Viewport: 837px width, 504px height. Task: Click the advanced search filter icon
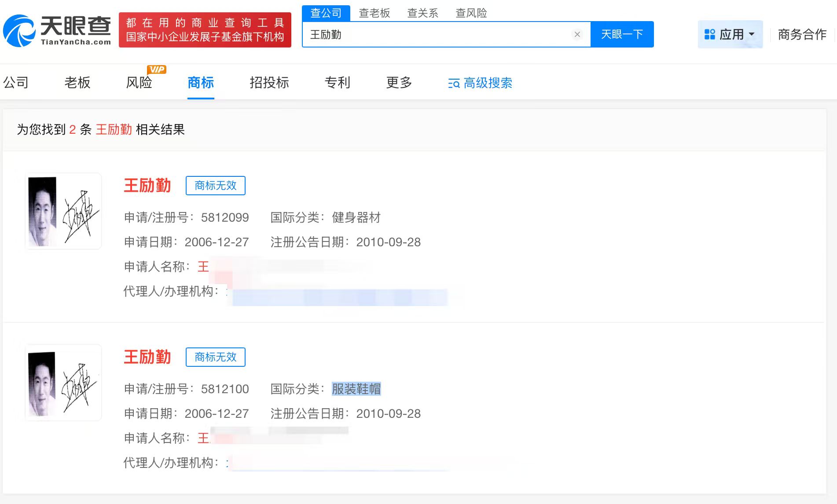(x=454, y=83)
